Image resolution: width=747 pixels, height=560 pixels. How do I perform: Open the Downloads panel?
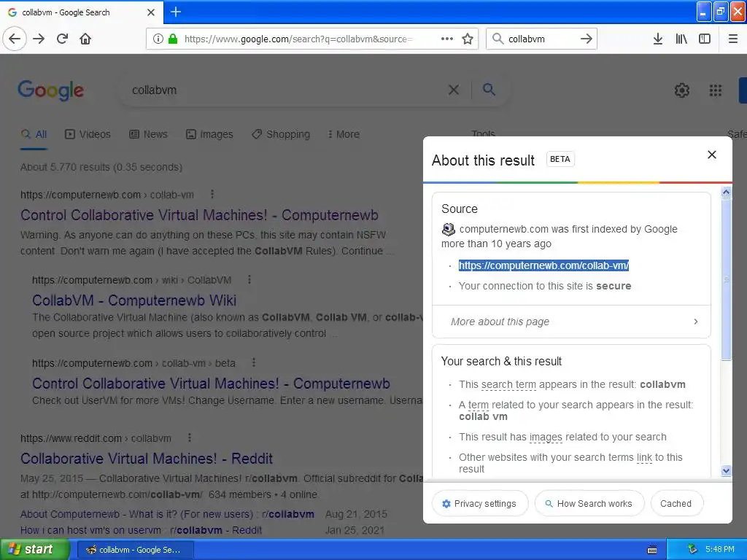tap(658, 39)
